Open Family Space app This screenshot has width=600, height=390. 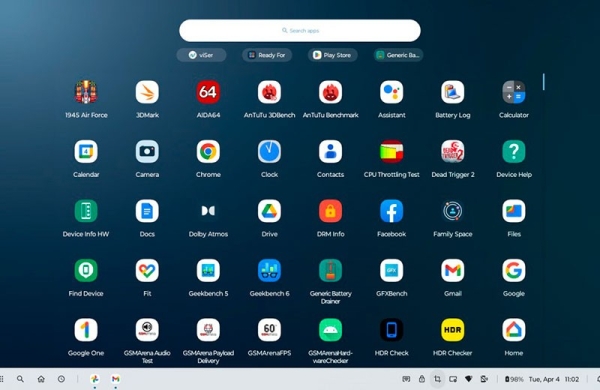(x=453, y=211)
